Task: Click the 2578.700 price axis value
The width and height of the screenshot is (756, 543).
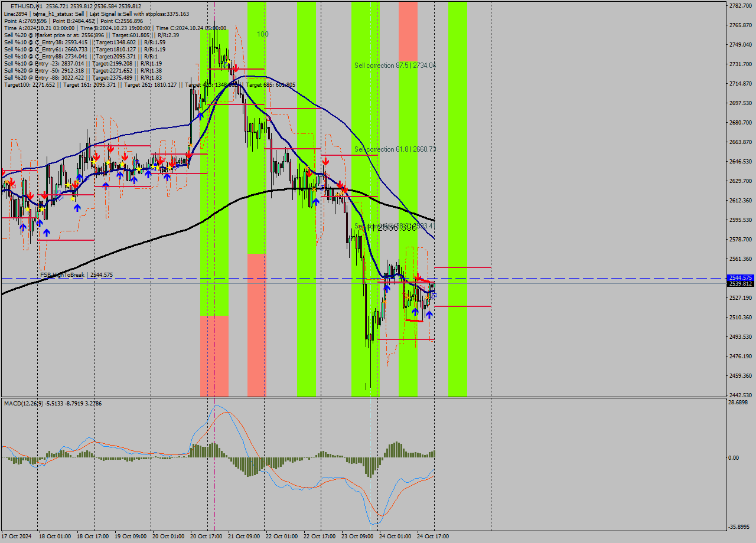Action: pos(741,239)
